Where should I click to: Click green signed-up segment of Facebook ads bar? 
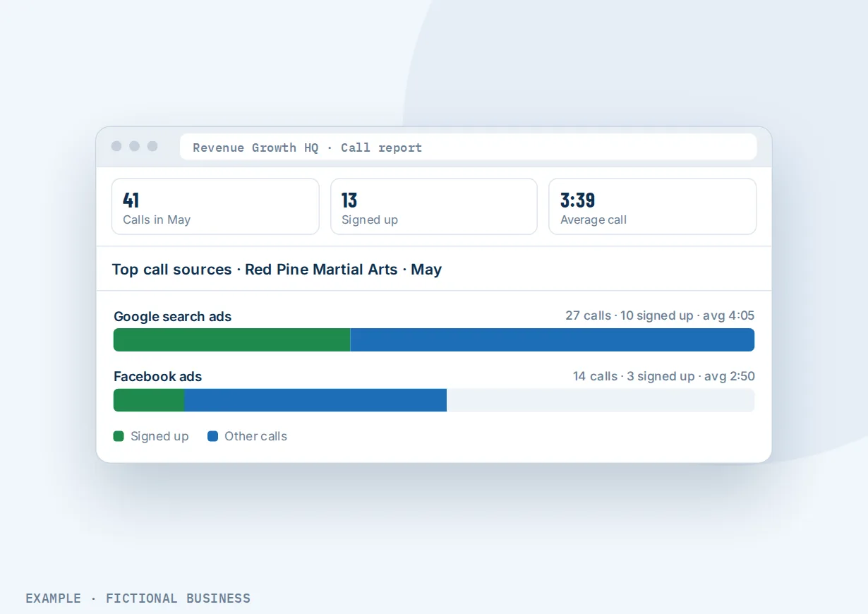149,400
